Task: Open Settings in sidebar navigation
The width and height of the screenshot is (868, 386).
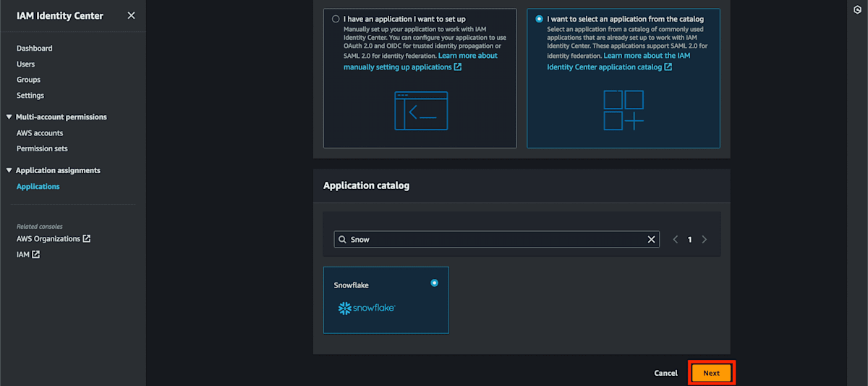Action: [x=30, y=96]
